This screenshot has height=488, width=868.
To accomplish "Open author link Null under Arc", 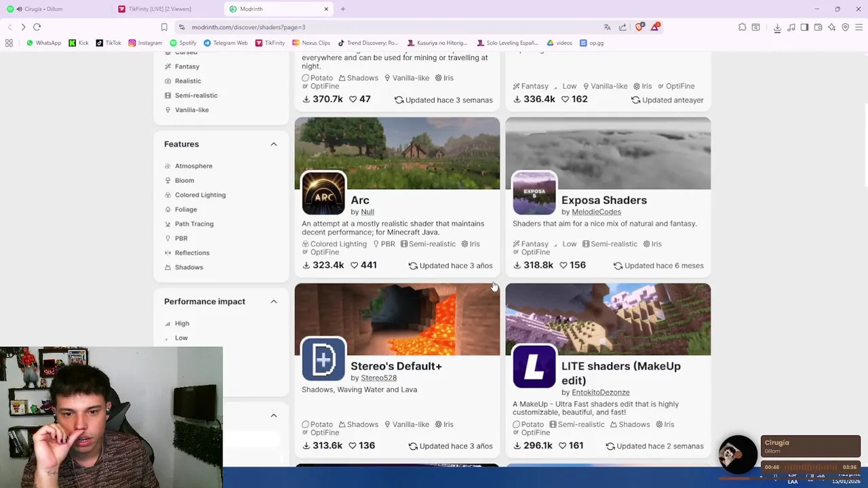I will click(x=368, y=212).
